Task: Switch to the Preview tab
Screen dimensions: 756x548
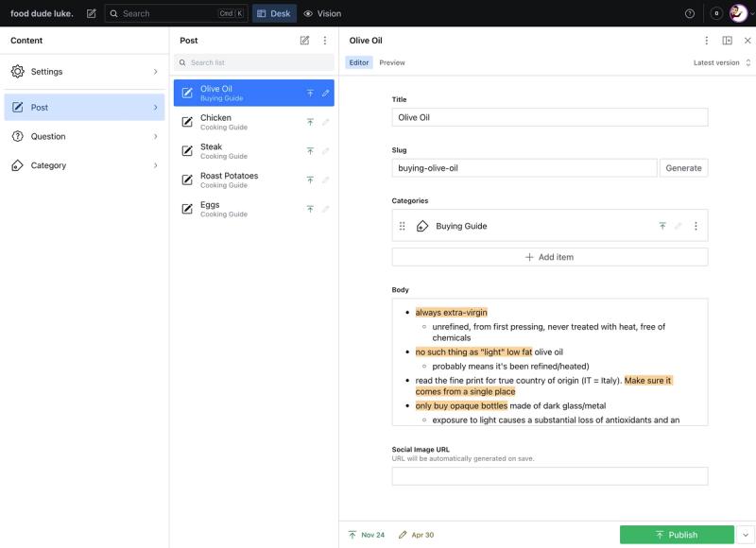Action: (x=392, y=62)
